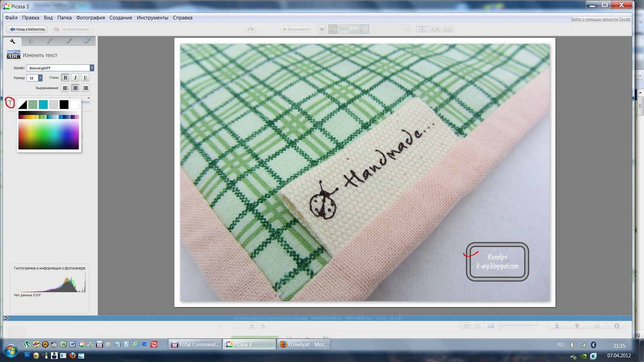Click the star rating icon below the photo
Viewport: 644px width, 362px height.
click(237, 326)
